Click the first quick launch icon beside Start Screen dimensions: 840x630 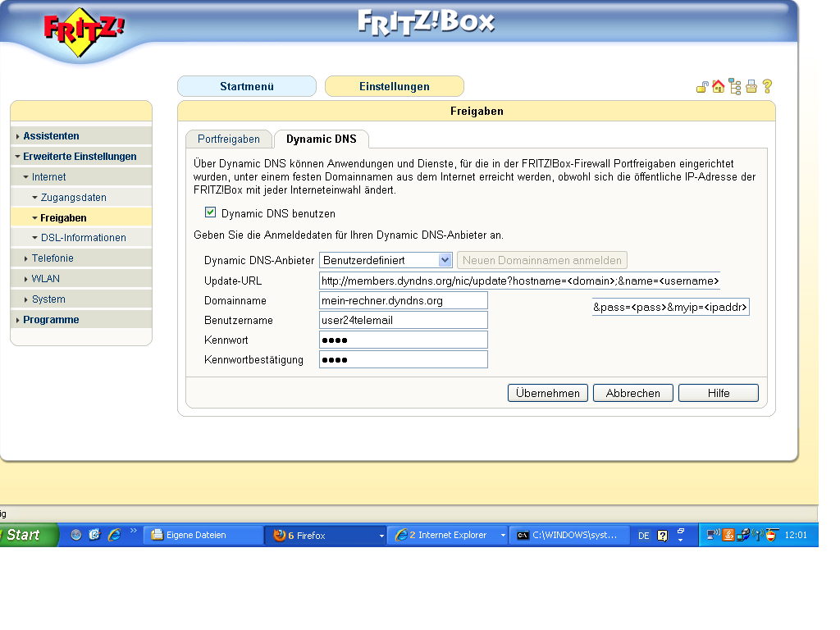pyautogui.click(x=76, y=535)
